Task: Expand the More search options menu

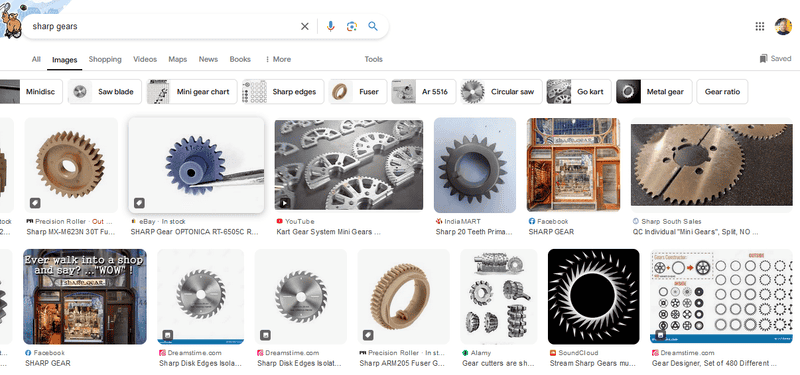Action: pyautogui.click(x=278, y=59)
